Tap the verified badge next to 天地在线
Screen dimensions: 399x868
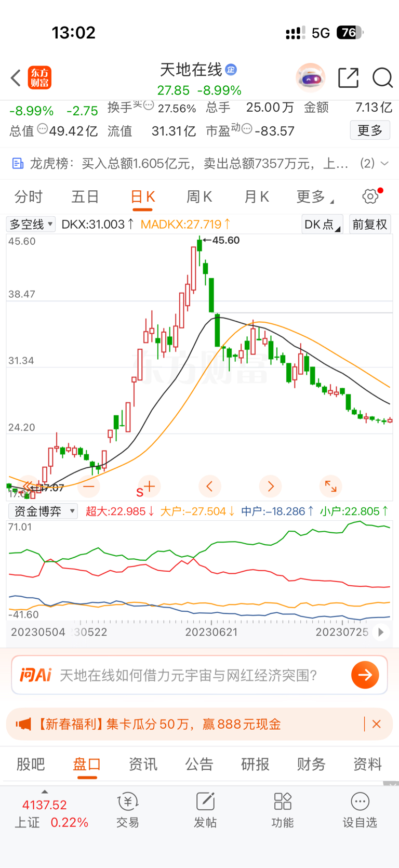click(231, 69)
